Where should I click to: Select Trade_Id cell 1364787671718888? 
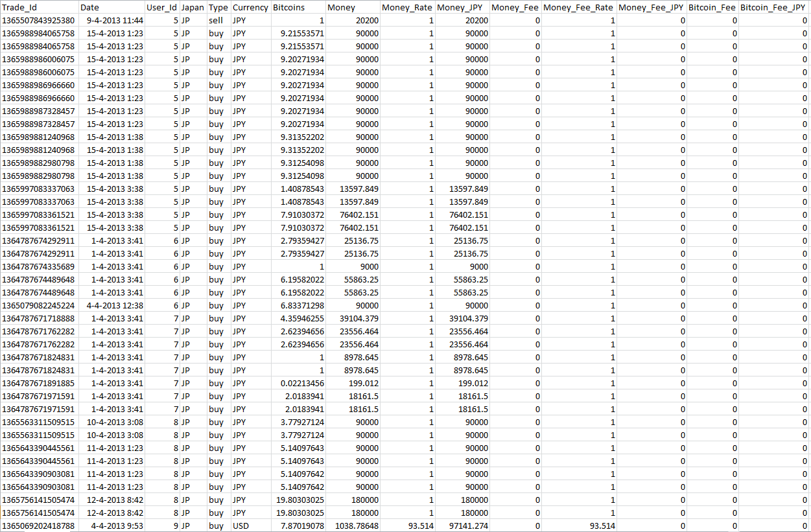[40, 318]
